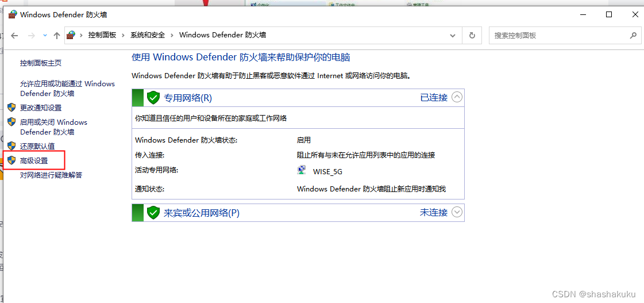
Task: Go up one level with up arrow
Action: (x=57, y=36)
